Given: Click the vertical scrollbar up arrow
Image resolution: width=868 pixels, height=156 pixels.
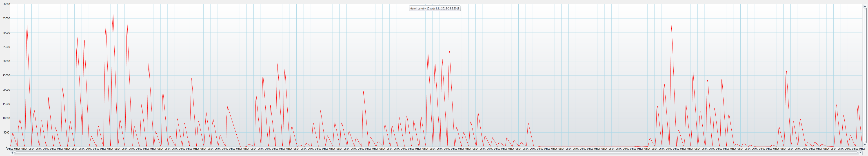Looking at the screenshot, I should pos(865,6).
